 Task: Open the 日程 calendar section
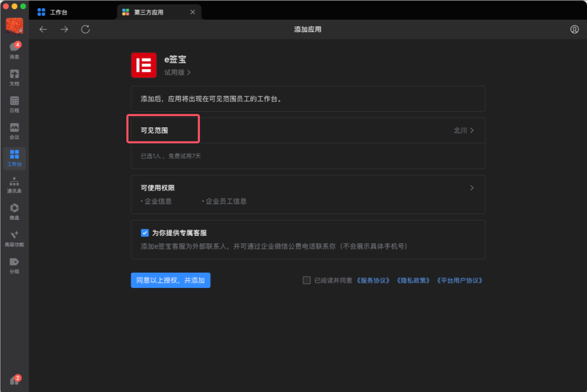point(14,105)
